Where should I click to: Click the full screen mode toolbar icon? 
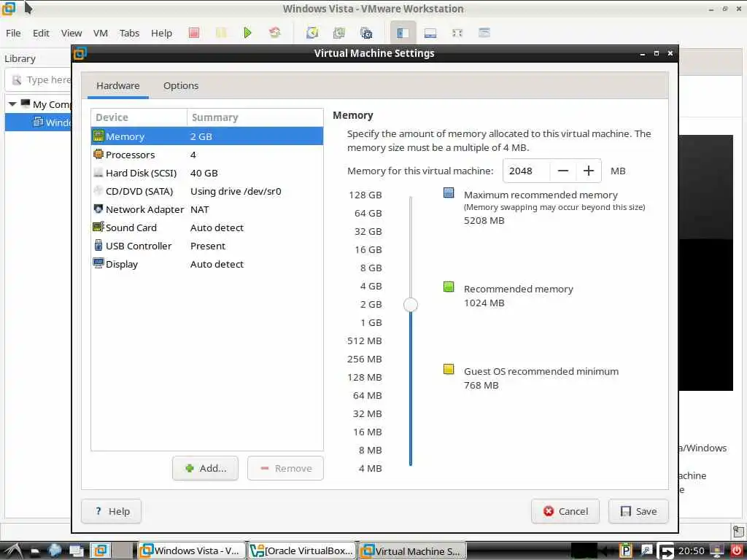457,33
